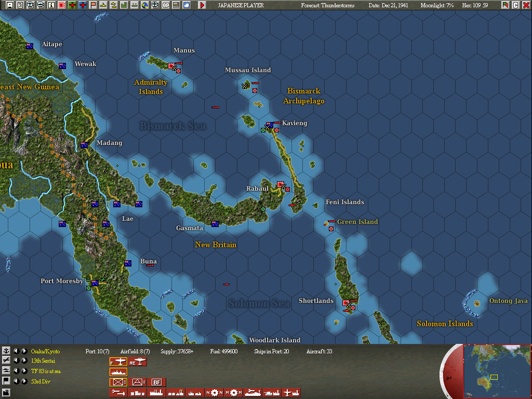This screenshot has width=532, height=399.
Task: Select the red ship marker near Mussau Island
Action: [x=255, y=83]
